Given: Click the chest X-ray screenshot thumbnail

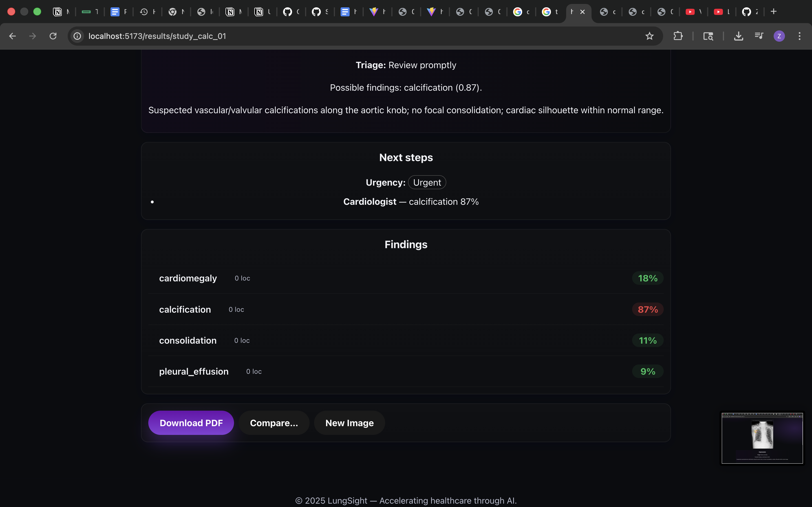Looking at the screenshot, I should pyautogui.click(x=762, y=438).
